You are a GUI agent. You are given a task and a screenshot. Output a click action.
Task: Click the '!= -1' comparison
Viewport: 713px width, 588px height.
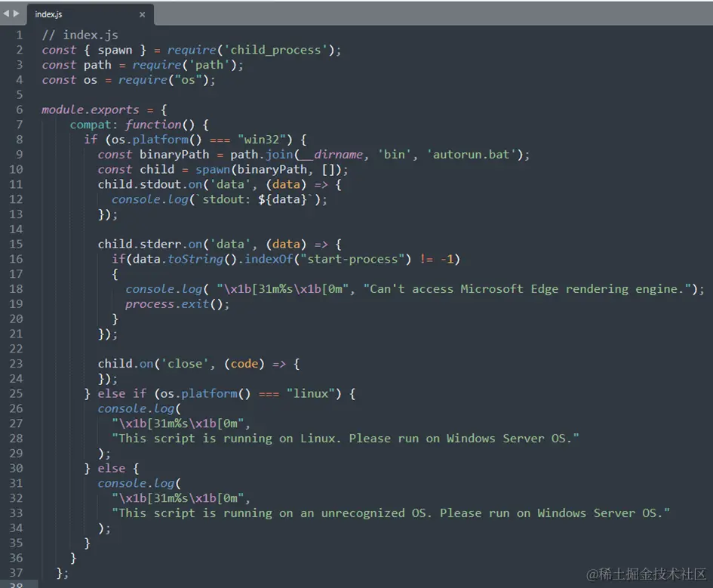point(437,259)
